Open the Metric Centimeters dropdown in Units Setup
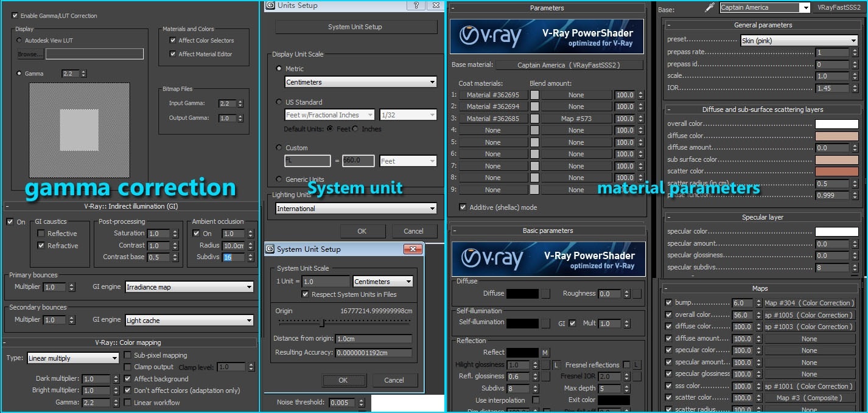Viewport: 868px width, 413px height. (x=361, y=82)
